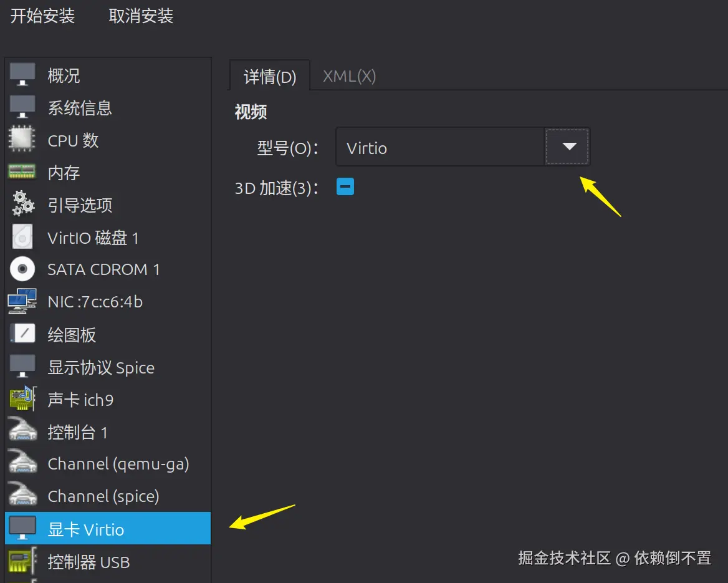Click the 绘图板 tablet icon

22,334
